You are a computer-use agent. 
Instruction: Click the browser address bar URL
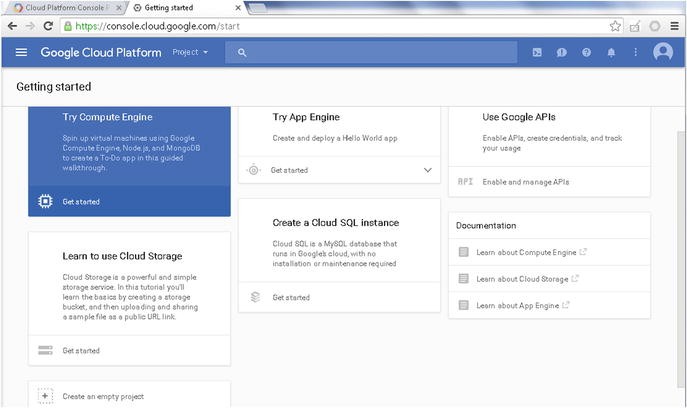click(157, 26)
